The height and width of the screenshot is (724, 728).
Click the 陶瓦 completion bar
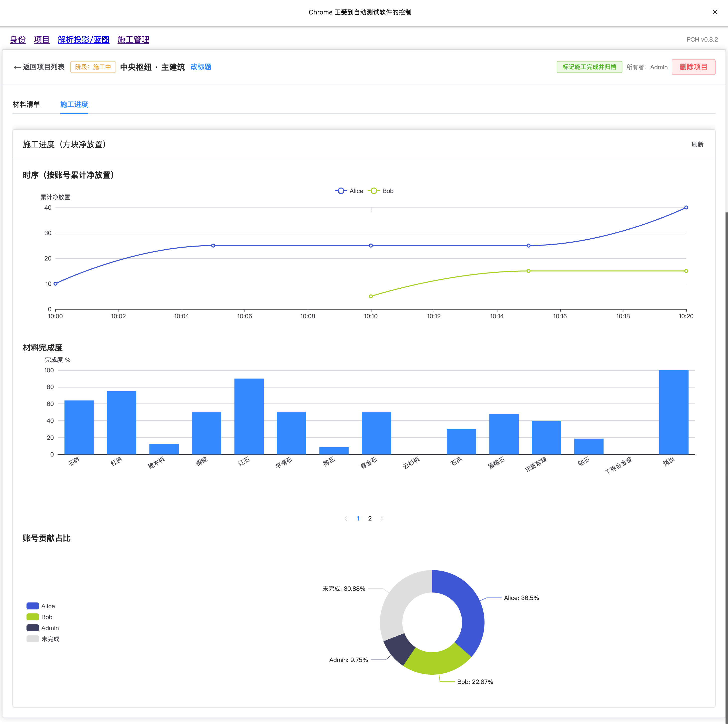[x=334, y=451]
